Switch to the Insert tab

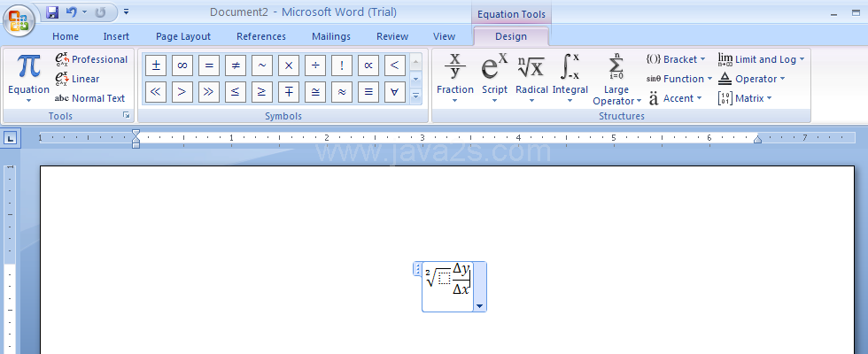click(116, 36)
